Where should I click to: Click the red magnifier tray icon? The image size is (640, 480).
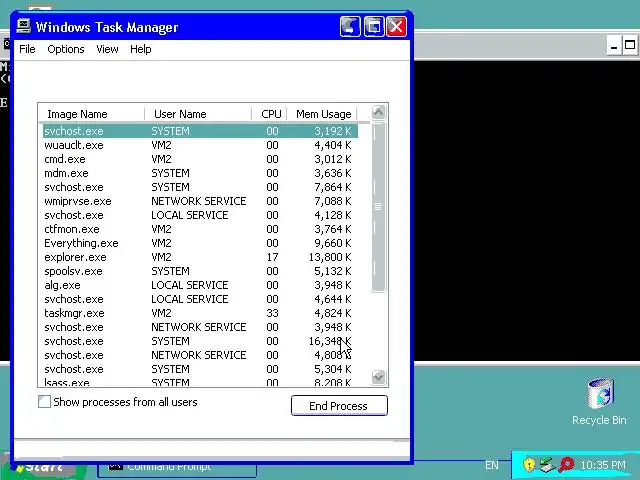pos(566,464)
